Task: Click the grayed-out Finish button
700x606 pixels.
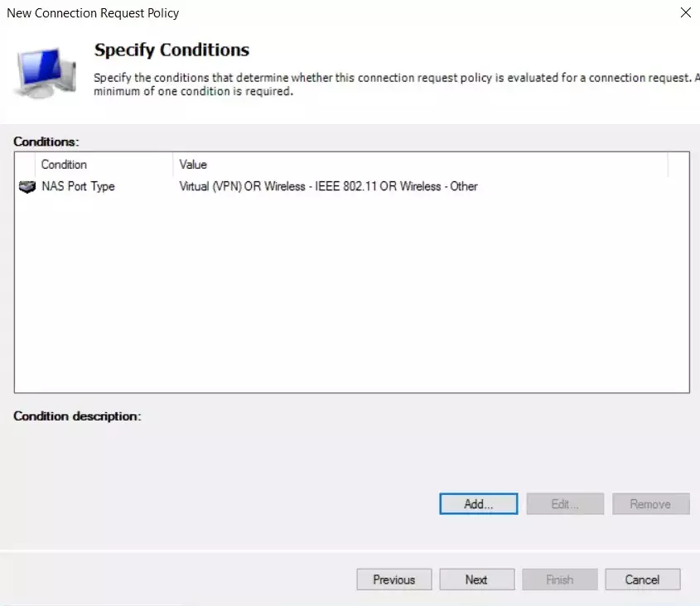Action: click(x=559, y=579)
